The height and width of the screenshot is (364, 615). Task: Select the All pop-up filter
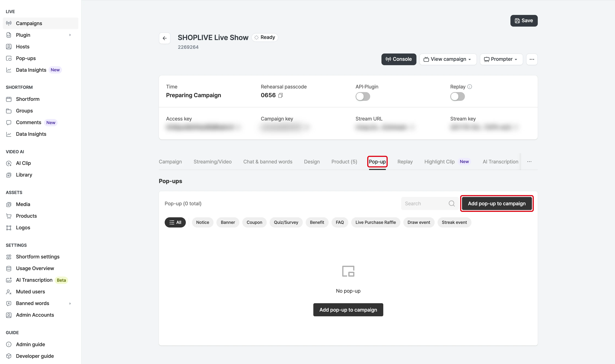coord(175,222)
